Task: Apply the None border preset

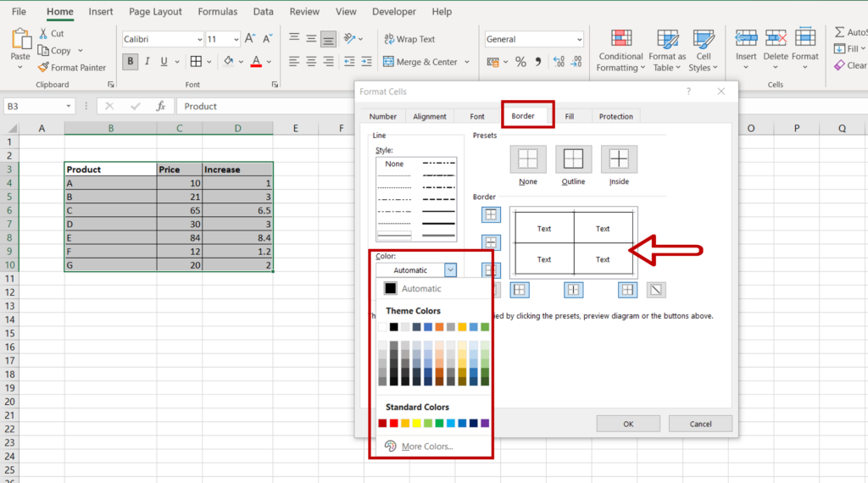Action: [527, 159]
